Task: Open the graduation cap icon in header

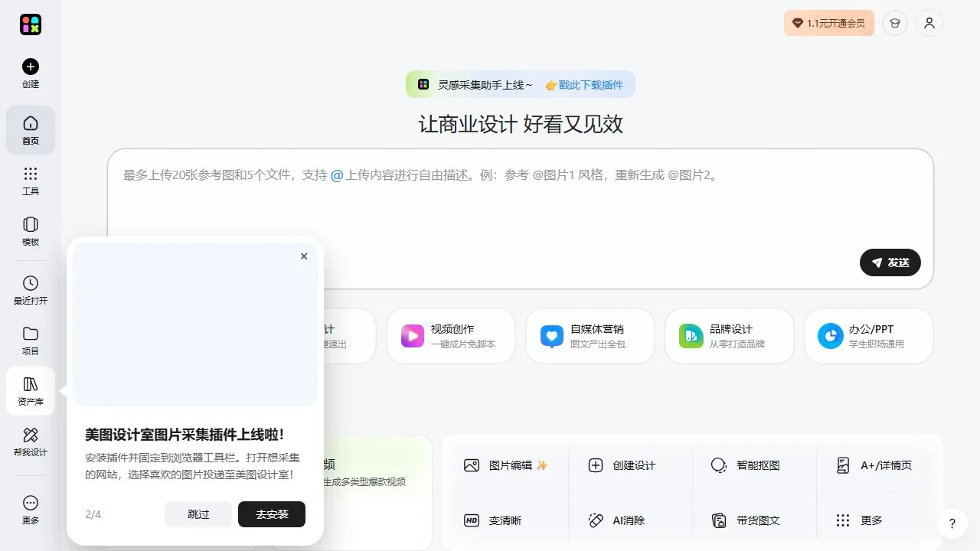Action: click(x=894, y=23)
